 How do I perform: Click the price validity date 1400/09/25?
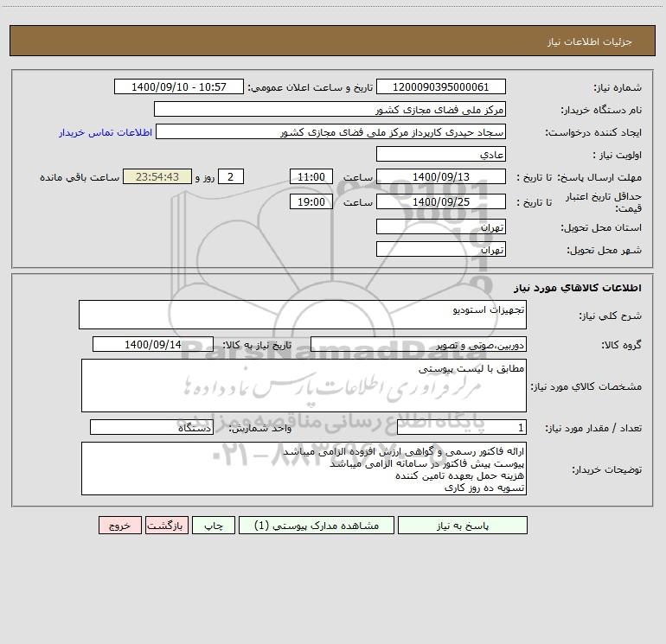click(441, 201)
